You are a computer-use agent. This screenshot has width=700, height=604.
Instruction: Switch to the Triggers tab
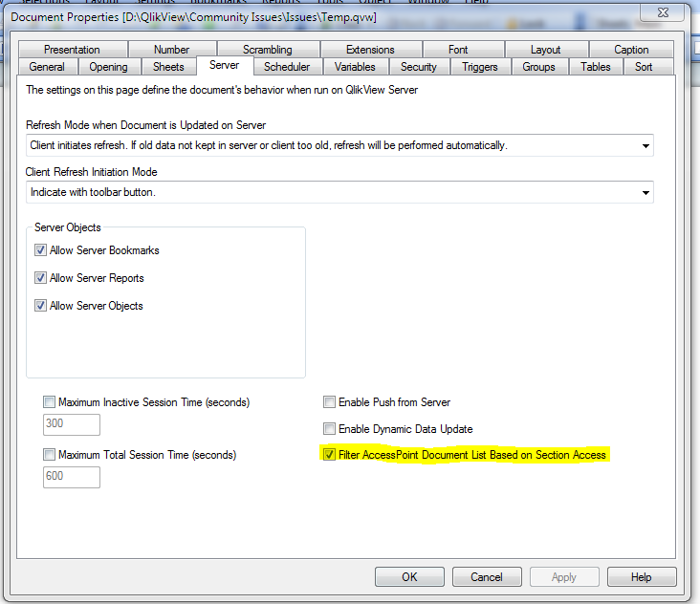coord(480,67)
